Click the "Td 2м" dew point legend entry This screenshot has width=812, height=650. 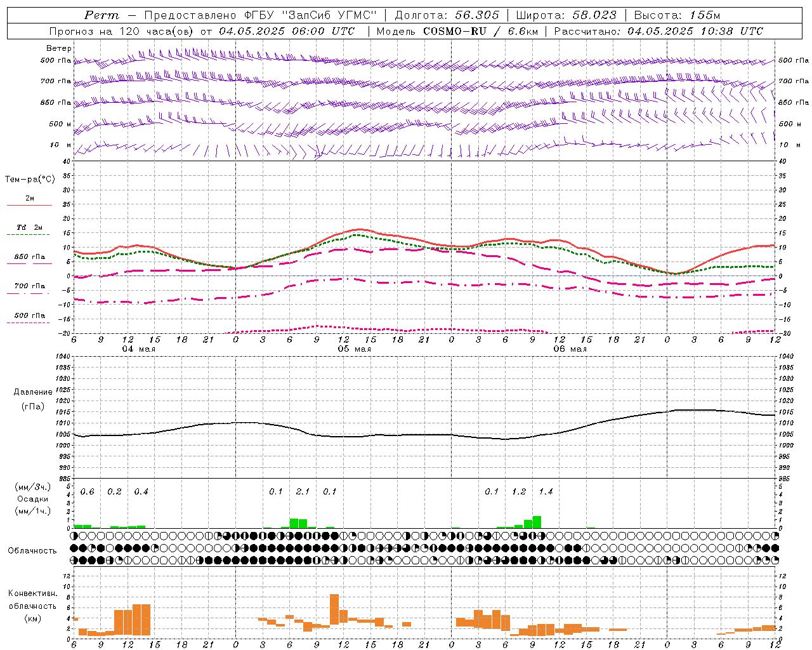click(30, 227)
